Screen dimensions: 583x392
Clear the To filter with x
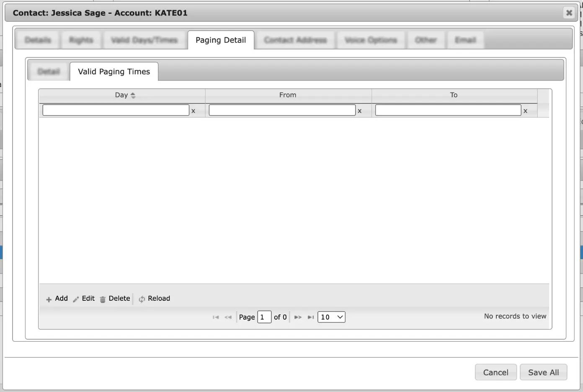[x=525, y=111]
